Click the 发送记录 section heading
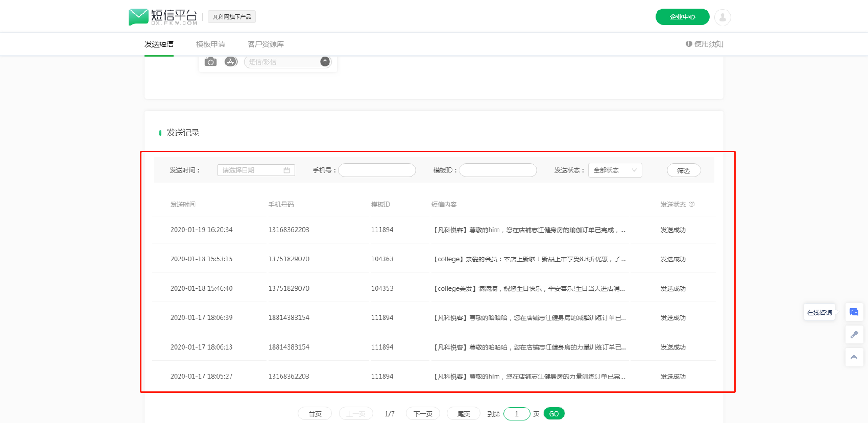 [183, 133]
